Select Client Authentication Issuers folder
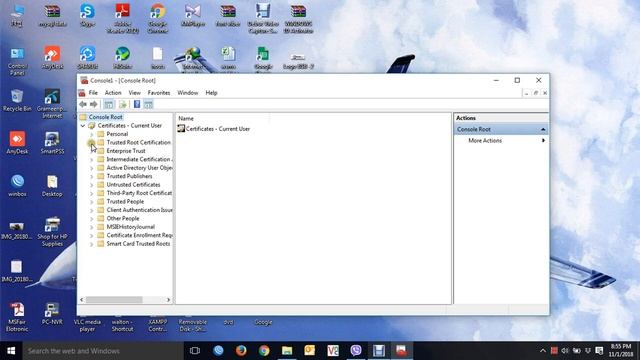640x360 pixels. click(x=139, y=210)
